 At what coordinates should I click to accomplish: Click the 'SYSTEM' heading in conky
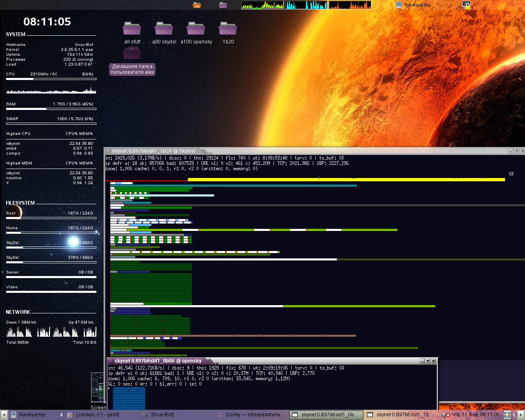tap(16, 34)
